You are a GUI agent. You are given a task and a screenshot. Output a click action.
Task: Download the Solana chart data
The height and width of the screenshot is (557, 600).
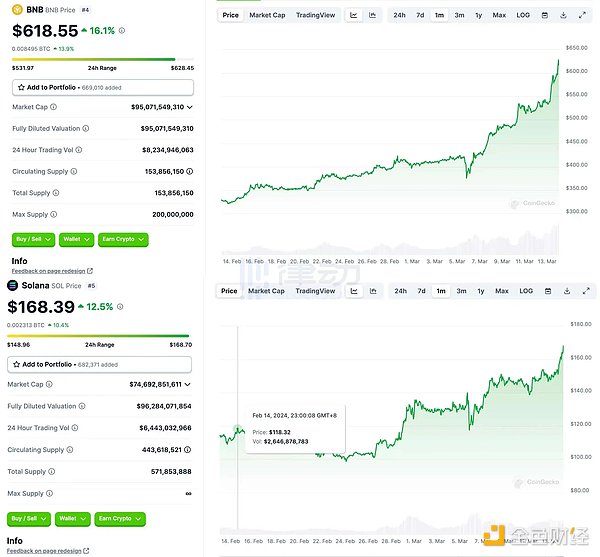564,291
